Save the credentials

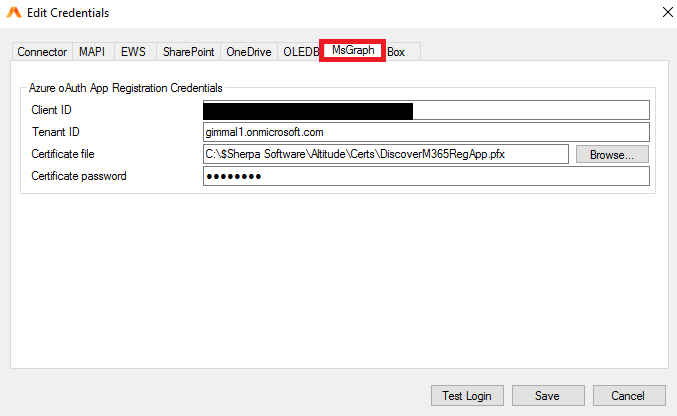[546, 396]
